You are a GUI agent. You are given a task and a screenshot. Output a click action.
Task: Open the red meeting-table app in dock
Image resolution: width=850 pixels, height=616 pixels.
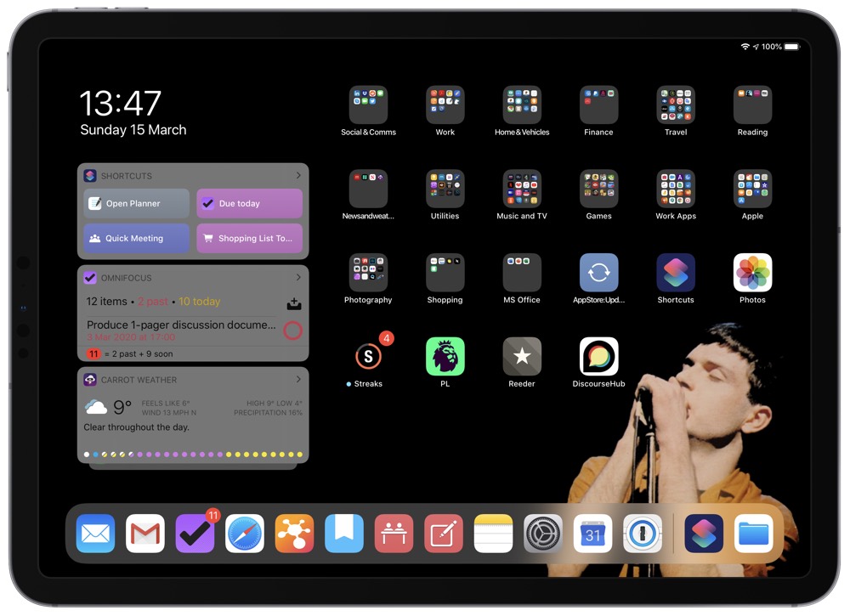[394, 534]
